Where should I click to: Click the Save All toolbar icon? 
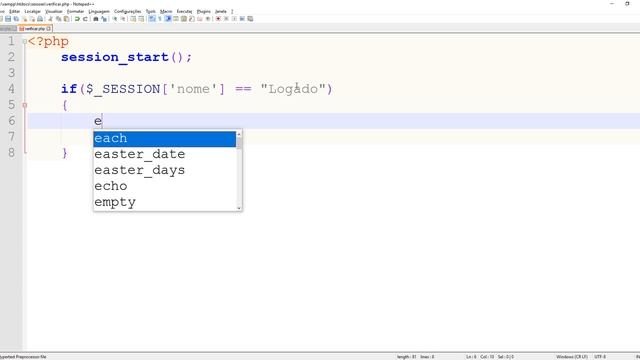click(x=16, y=19)
